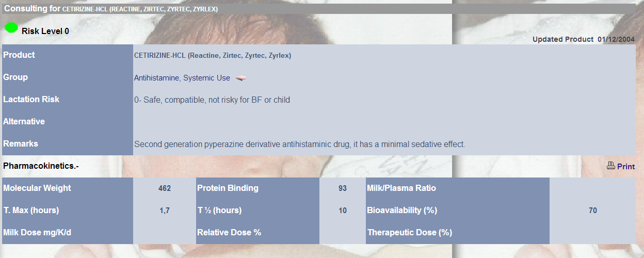Click the pill icon after Systemic Use
The image size is (644, 258).
coord(240,78)
